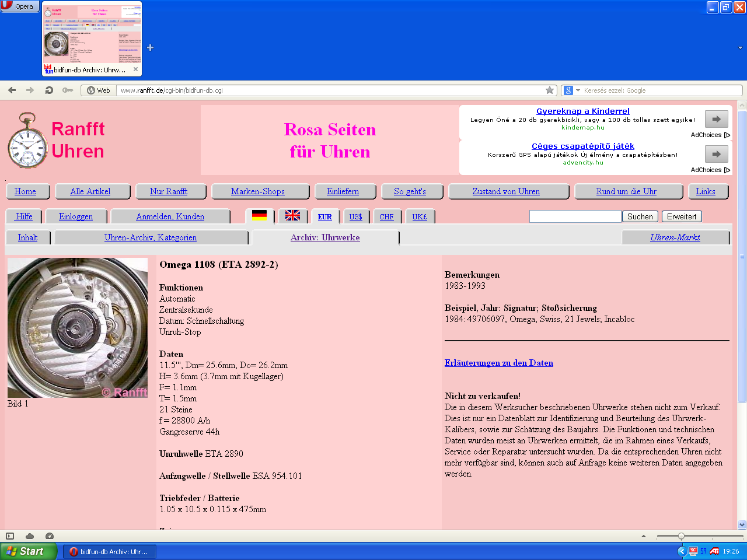The width and height of the screenshot is (747, 560).
Task: Click the ATI tray icon
Action: (x=714, y=551)
